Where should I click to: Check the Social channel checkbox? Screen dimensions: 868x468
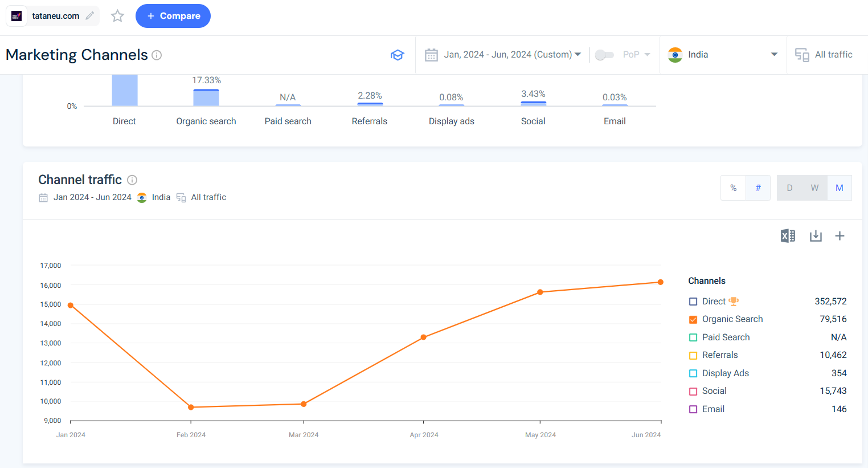point(693,392)
